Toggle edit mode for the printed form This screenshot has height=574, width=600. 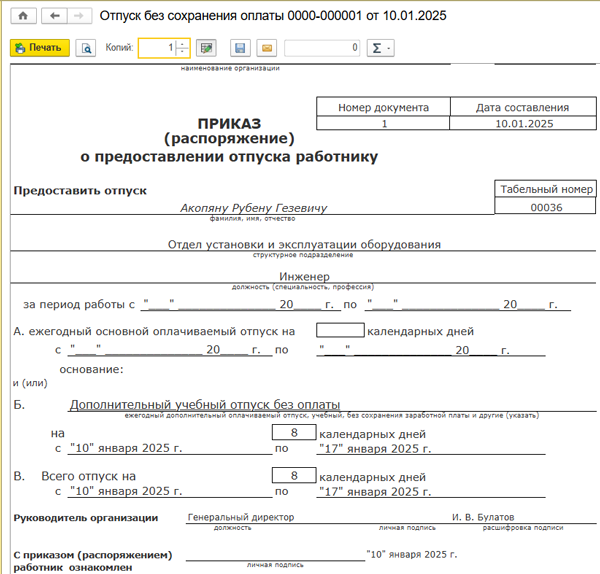coord(206,48)
